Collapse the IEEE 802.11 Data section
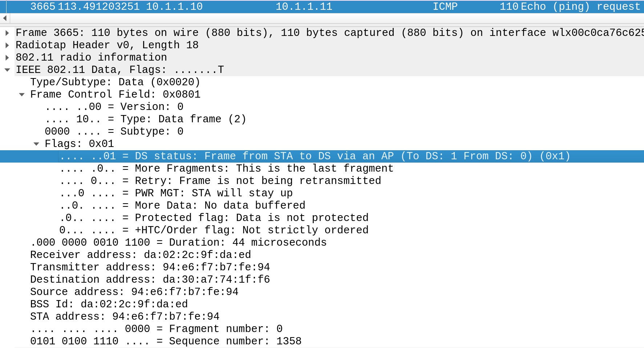Image resolution: width=644 pixels, height=348 pixels. [x=7, y=70]
